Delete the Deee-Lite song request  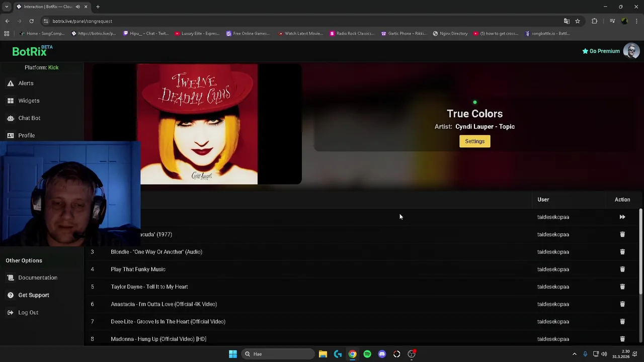(622, 322)
